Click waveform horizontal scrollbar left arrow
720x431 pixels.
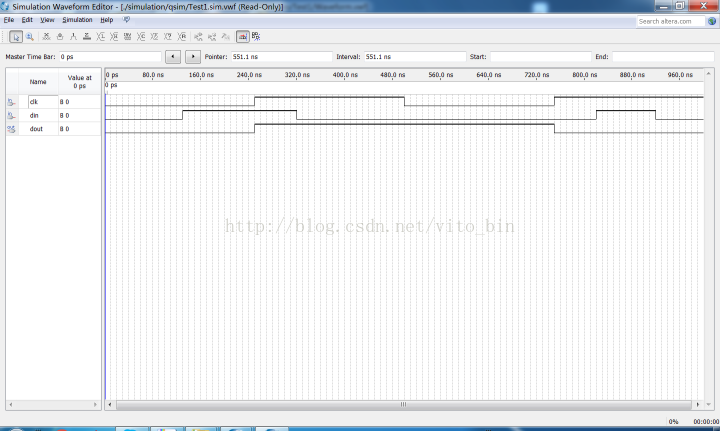click(x=110, y=404)
